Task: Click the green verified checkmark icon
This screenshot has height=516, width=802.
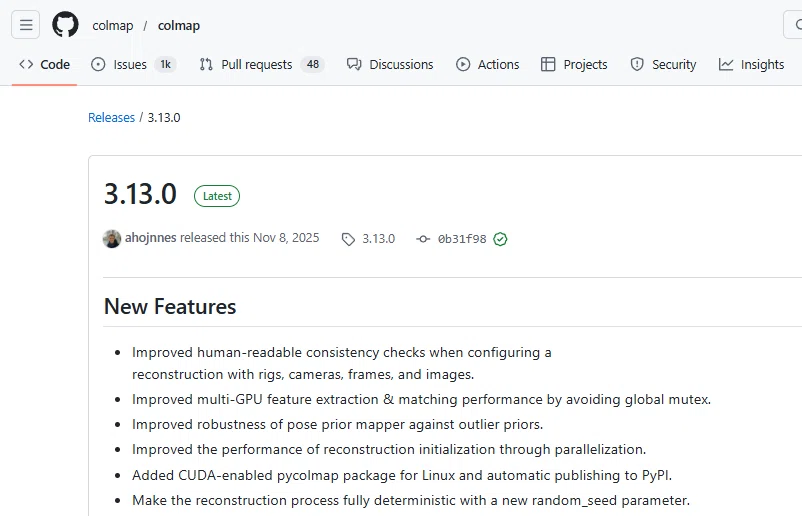Action: (500, 239)
